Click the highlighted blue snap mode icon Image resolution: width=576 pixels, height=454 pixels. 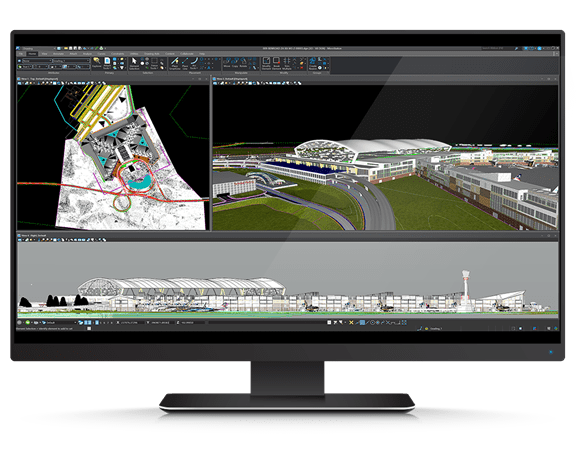pos(362,323)
